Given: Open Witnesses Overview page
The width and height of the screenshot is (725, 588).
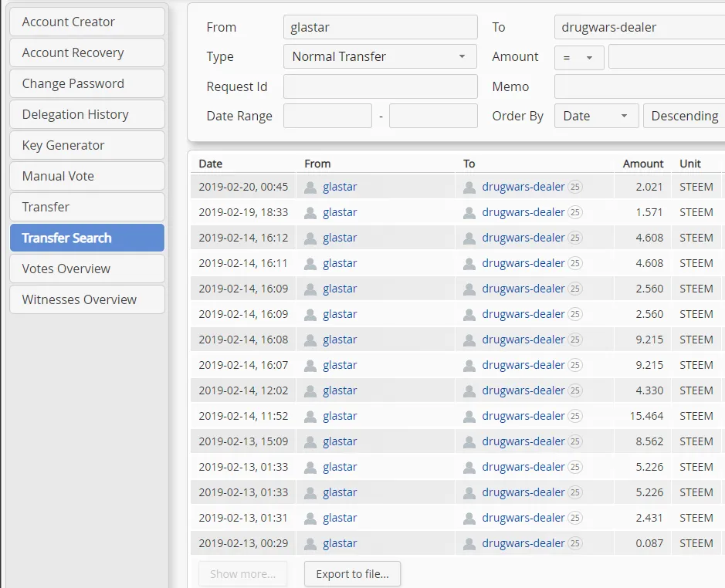Looking at the screenshot, I should (x=87, y=299).
